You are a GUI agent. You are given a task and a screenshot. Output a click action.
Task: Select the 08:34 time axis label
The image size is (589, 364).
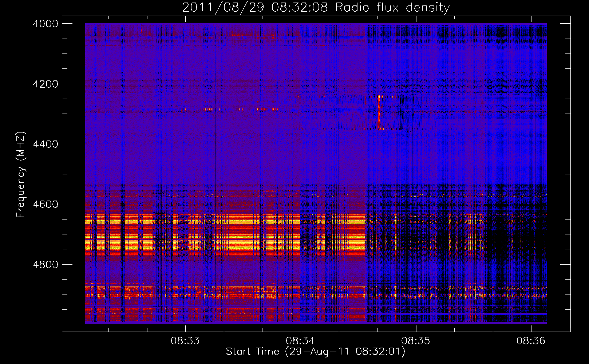click(300, 341)
